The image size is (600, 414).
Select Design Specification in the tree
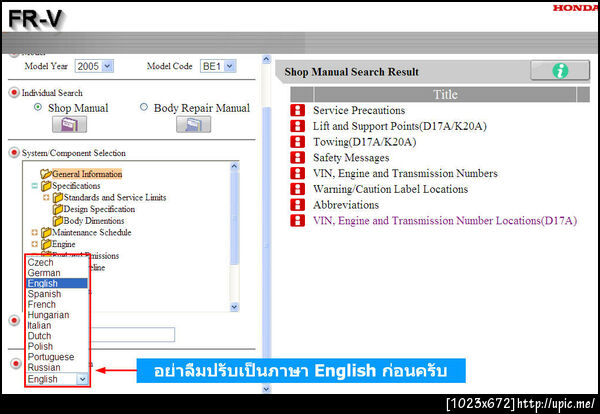99,209
